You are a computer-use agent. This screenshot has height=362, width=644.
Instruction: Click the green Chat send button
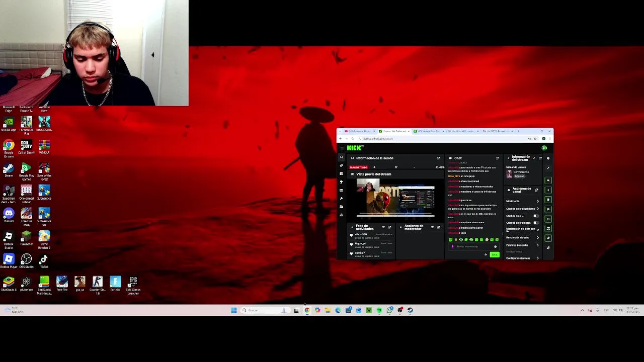tap(495, 254)
